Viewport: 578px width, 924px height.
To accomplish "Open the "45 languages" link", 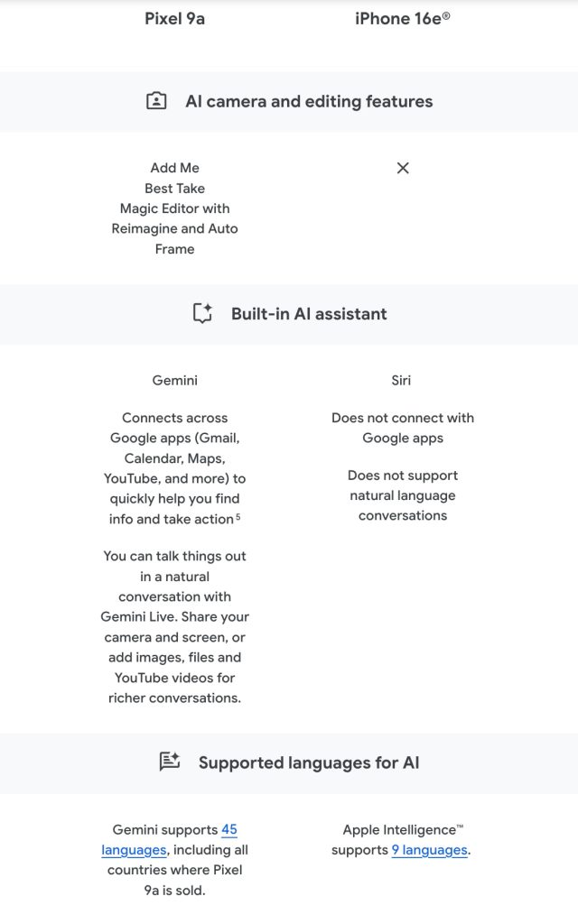I will [228, 830].
